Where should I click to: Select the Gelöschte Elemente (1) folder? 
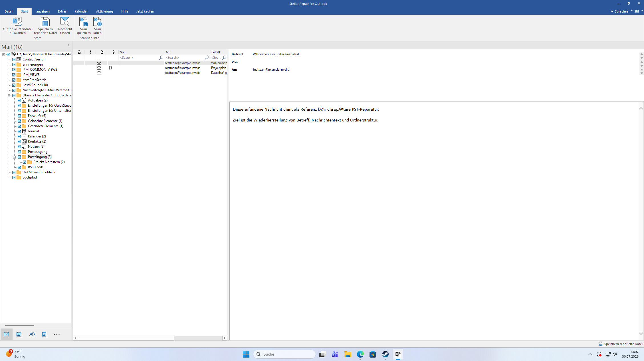pyautogui.click(x=45, y=121)
